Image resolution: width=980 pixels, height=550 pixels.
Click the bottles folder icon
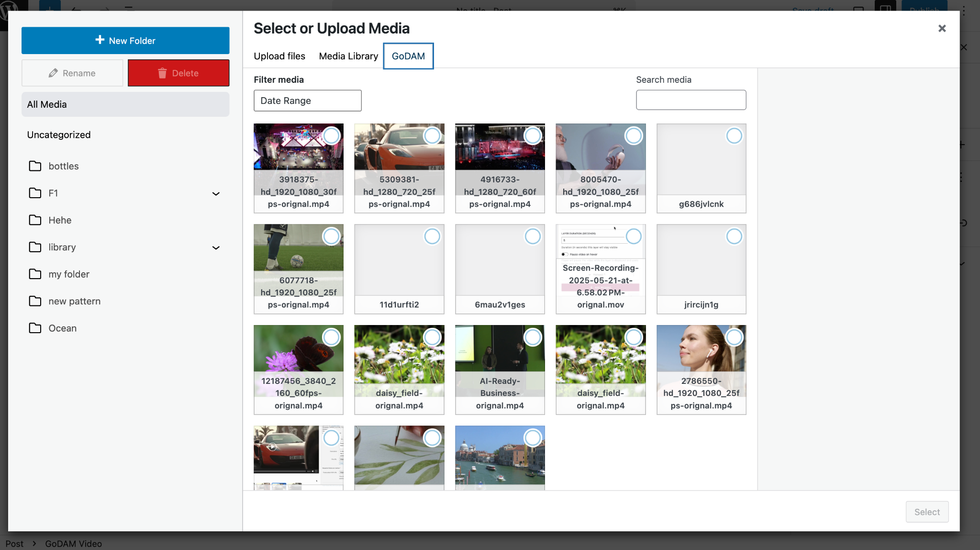(x=35, y=166)
